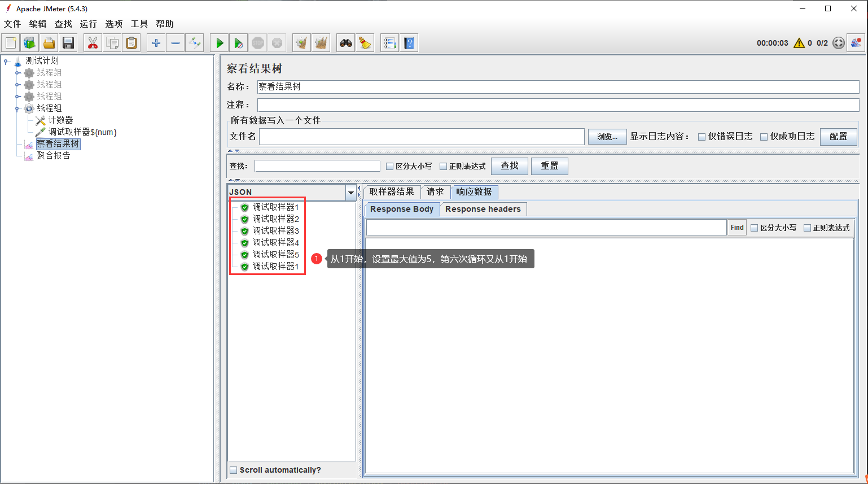Screen dimensions: 868x484
Task: Toggle Scroll automatically checkbox
Action: (234, 470)
